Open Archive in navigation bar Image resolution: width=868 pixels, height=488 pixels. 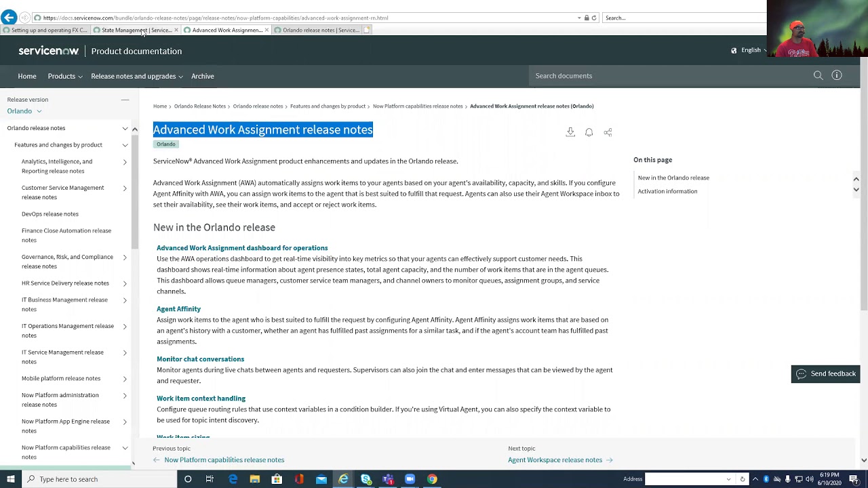click(x=203, y=76)
